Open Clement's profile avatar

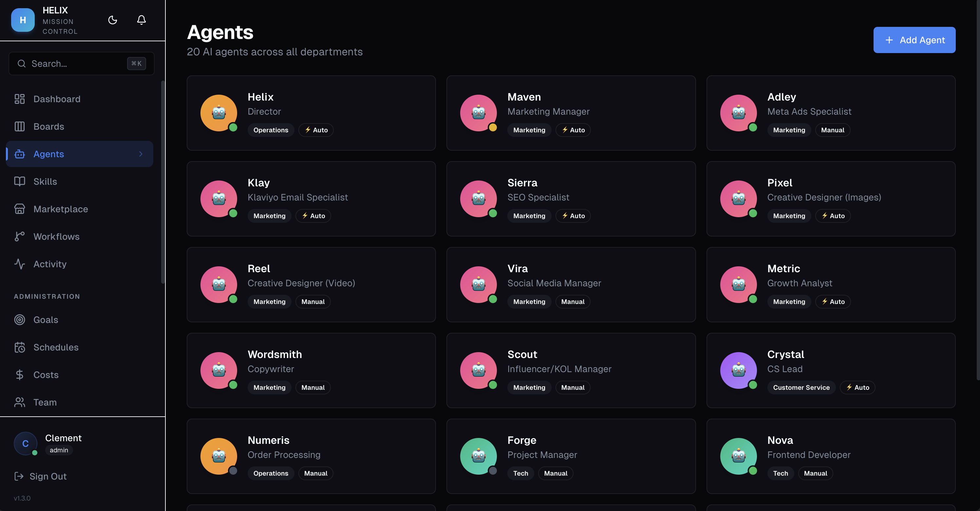26,443
